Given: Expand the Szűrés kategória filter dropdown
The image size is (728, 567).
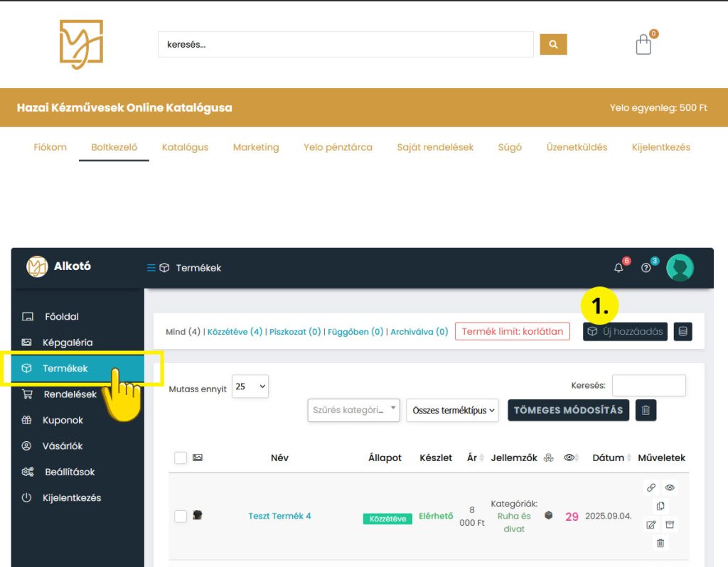Looking at the screenshot, I should coord(353,410).
